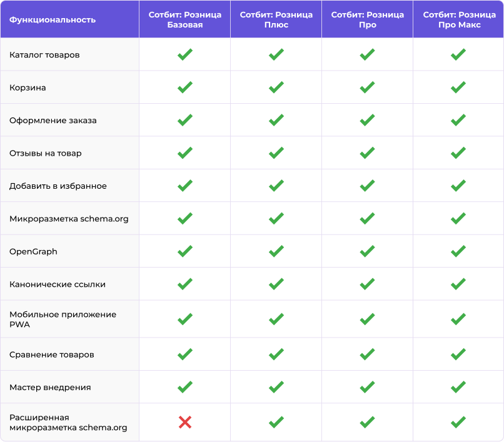Click Добавить в избранное checkmark under Про Макс
Viewport: 504px width, 442px height.
point(458,186)
